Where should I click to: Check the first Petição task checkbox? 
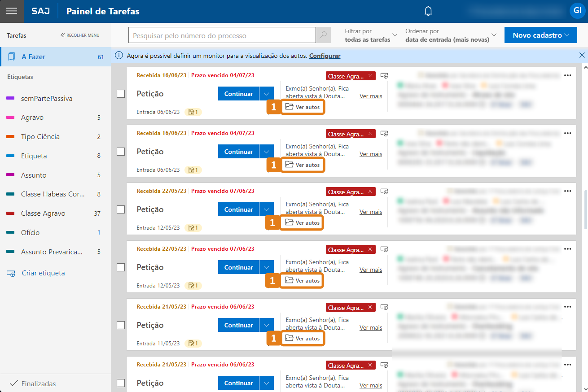(121, 94)
